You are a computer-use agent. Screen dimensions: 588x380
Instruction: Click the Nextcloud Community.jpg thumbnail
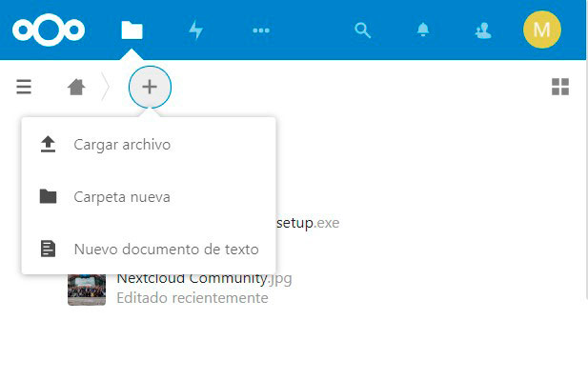pyautogui.click(x=87, y=290)
